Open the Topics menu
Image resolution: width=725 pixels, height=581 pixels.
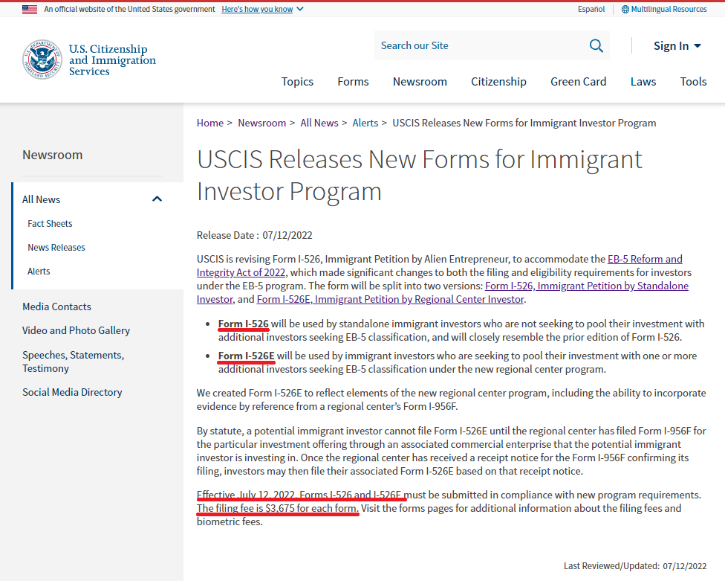click(297, 82)
